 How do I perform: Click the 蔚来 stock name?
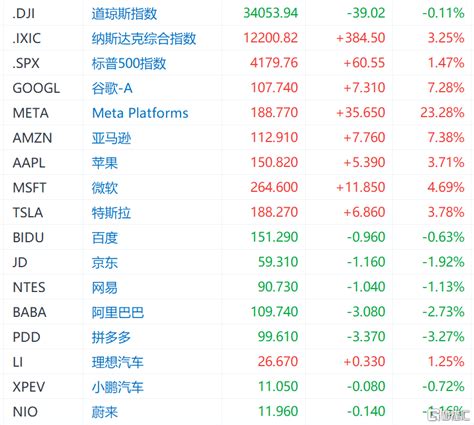(x=105, y=412)
